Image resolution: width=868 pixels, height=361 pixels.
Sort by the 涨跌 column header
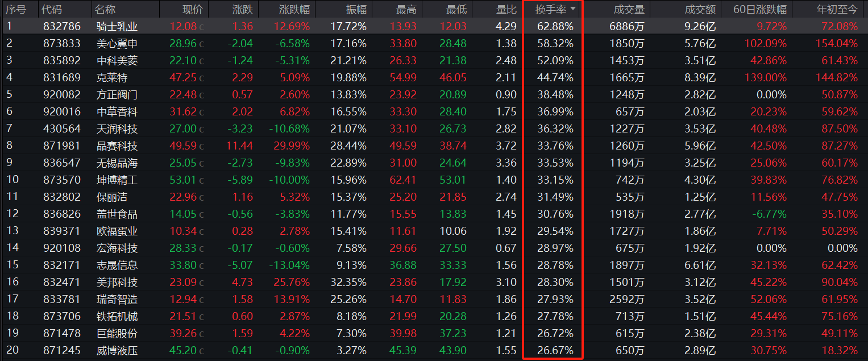point(243,9)
